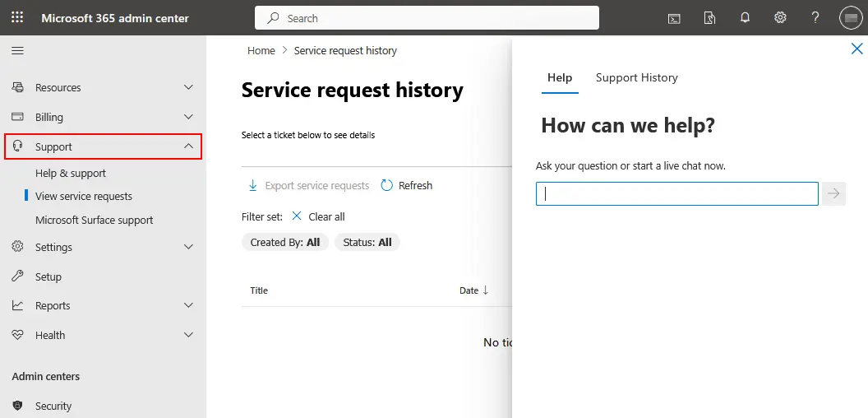Click the Health label in sidebar
Image resolution: width=868 pixels, height=418 pixels.
coord(50,335)
